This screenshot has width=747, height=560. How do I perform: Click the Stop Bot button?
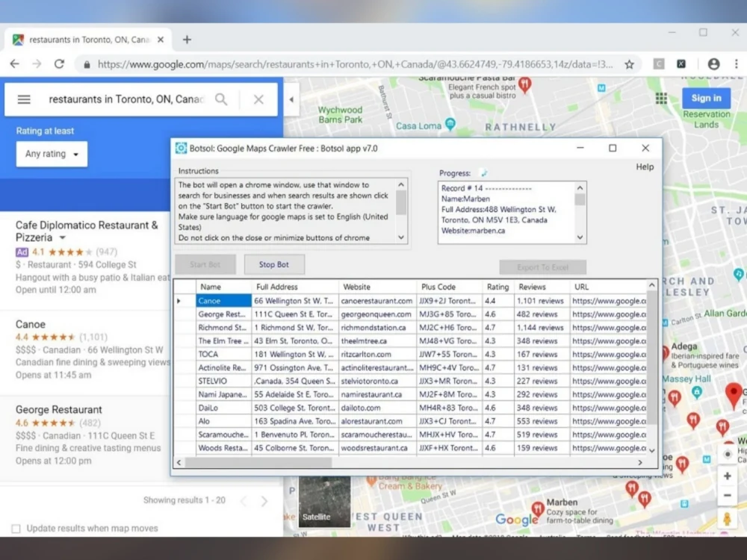click(x=274, y=264)
